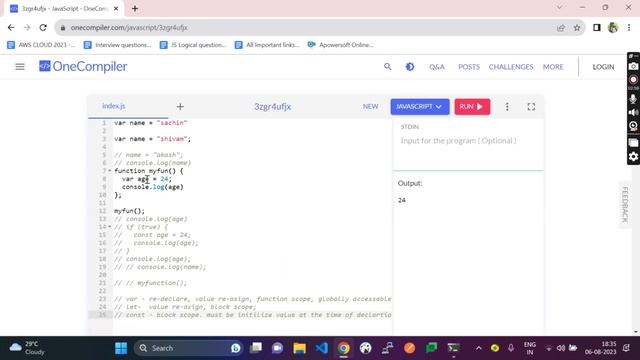Bookmark this page with star icon
640x360 pixels.
(577, 28)
